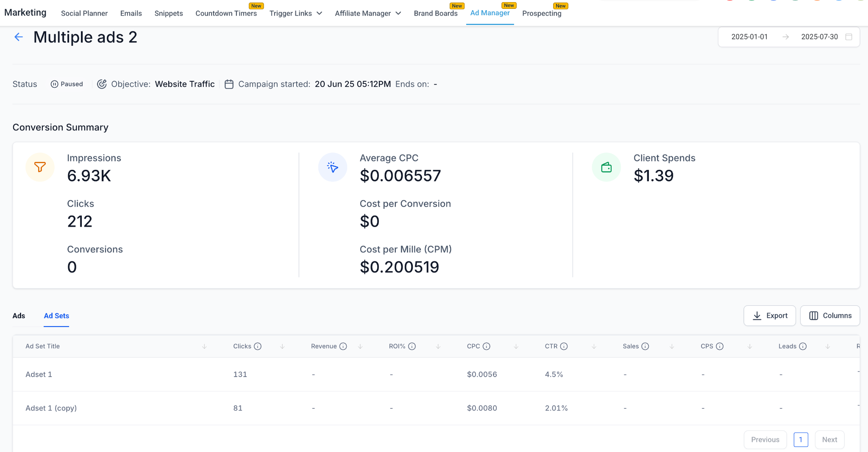Screen dimensions: 868x452
Task: Show info tooltip for CPC column
Action: coord(487,347)
